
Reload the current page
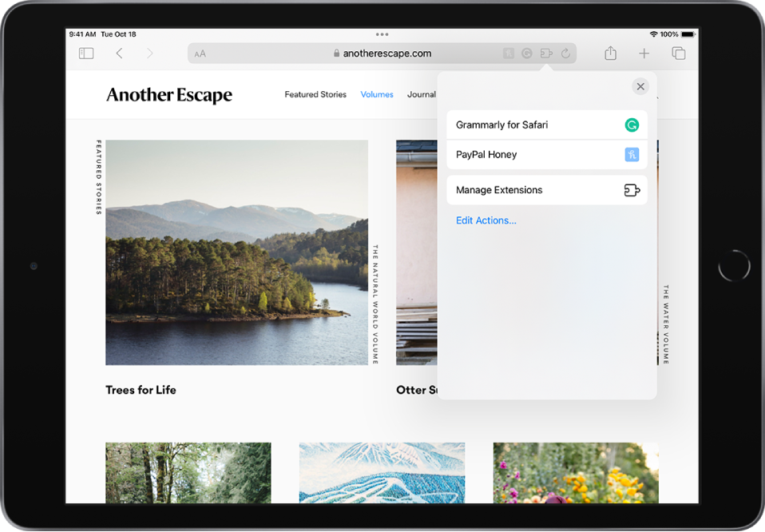[565, 54]
